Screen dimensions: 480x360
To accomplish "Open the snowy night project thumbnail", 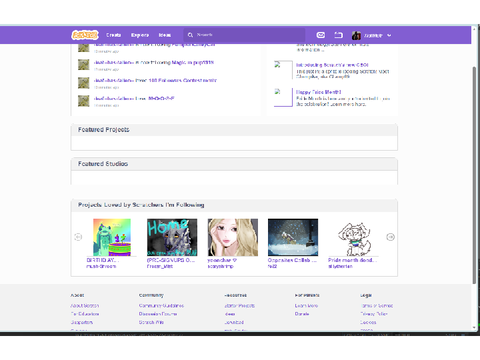I will coord(293,237).
